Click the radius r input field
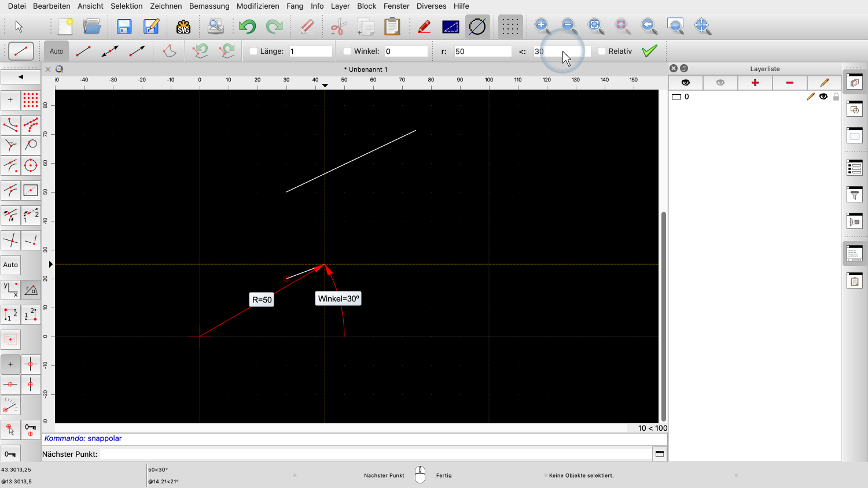Screen dimensions: 868x488 (x=483, y=51)
